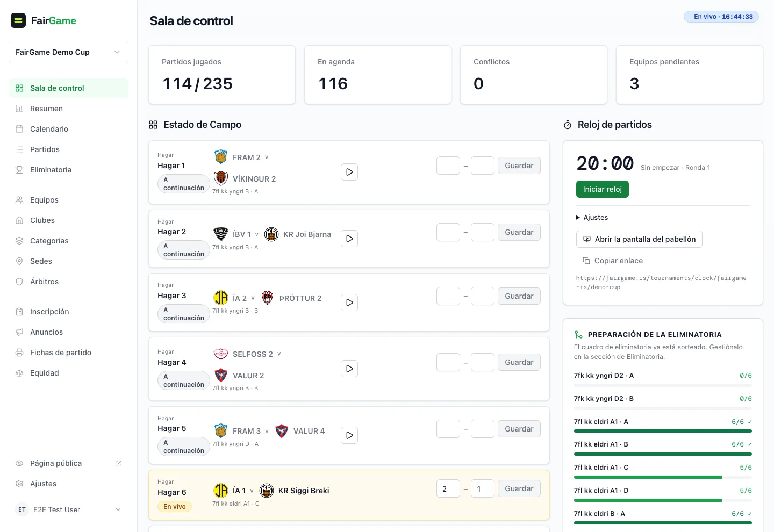Expand the chevron next to SELFOSS 2
The image size is (774, 532).
(279, 354)
